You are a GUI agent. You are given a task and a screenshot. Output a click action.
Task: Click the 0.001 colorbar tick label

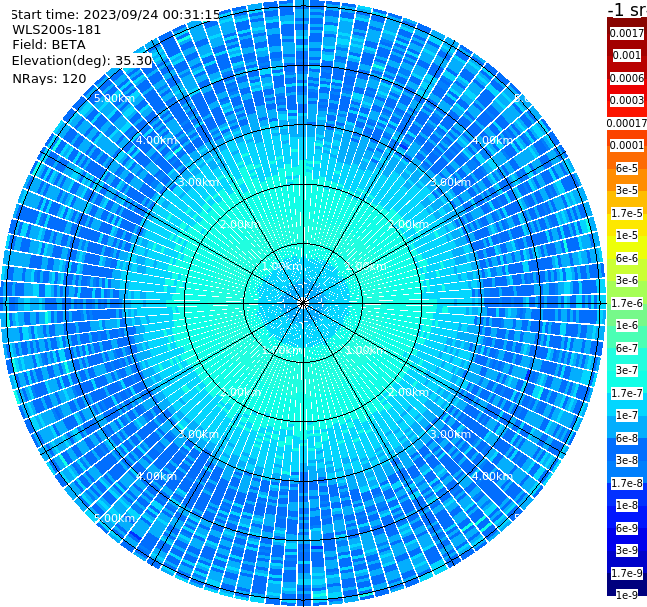coord(627,55)
